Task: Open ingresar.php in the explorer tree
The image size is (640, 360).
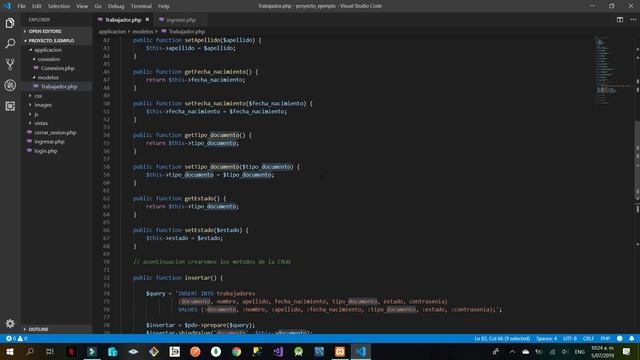Action: (x=56, y=142)
